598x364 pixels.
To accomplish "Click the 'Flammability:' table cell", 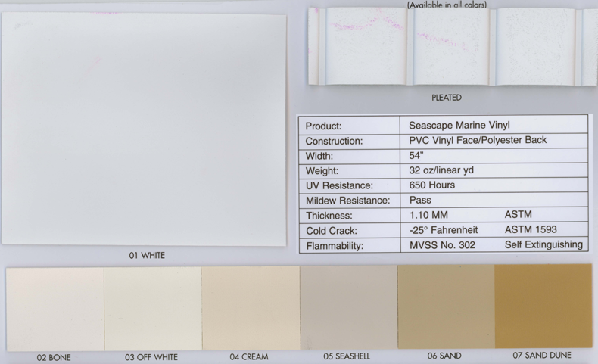I will click(x=350, y=246).
